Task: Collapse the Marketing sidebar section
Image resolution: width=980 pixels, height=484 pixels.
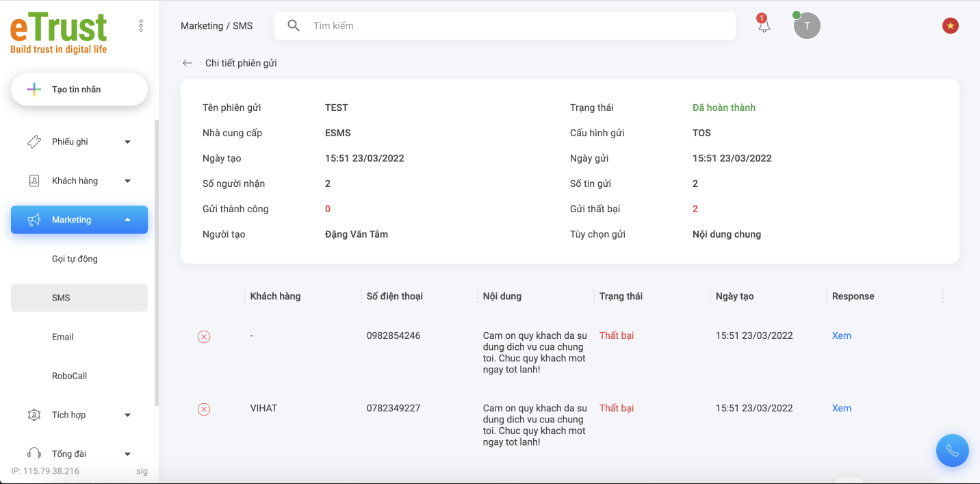Action: click(79, 220)
